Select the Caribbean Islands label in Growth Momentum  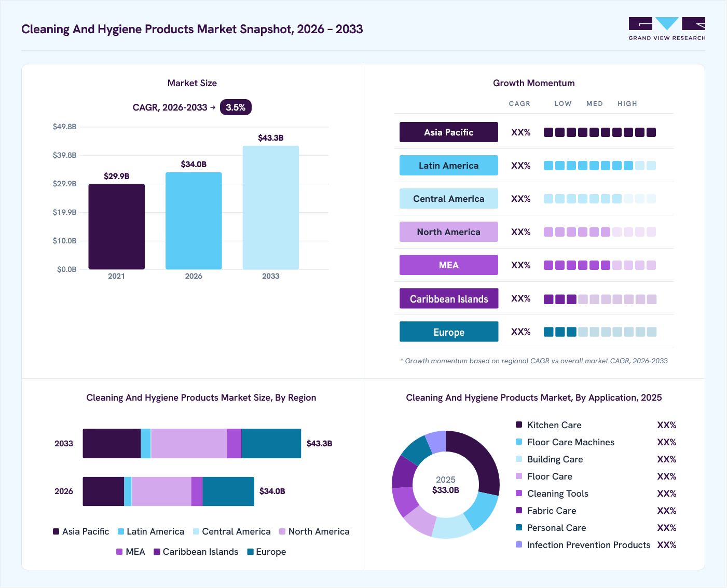tap(449, 298)
